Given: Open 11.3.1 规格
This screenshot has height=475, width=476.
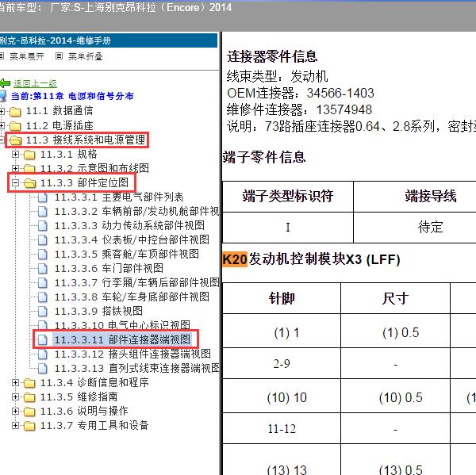Looking at the screenshot, I should pyautogui.click(x=68, y=154).
